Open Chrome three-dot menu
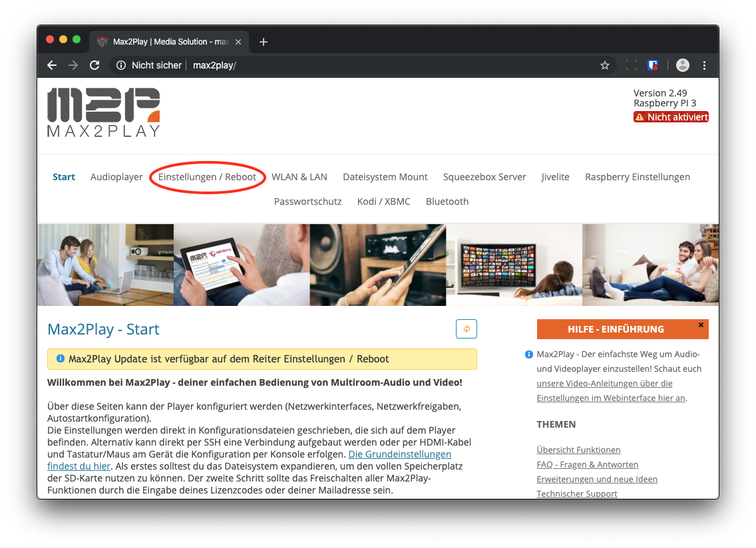 (x=704, y=65)
